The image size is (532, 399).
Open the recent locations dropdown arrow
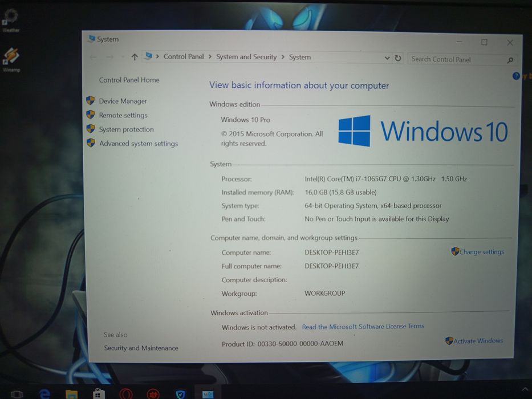point(123,58)
